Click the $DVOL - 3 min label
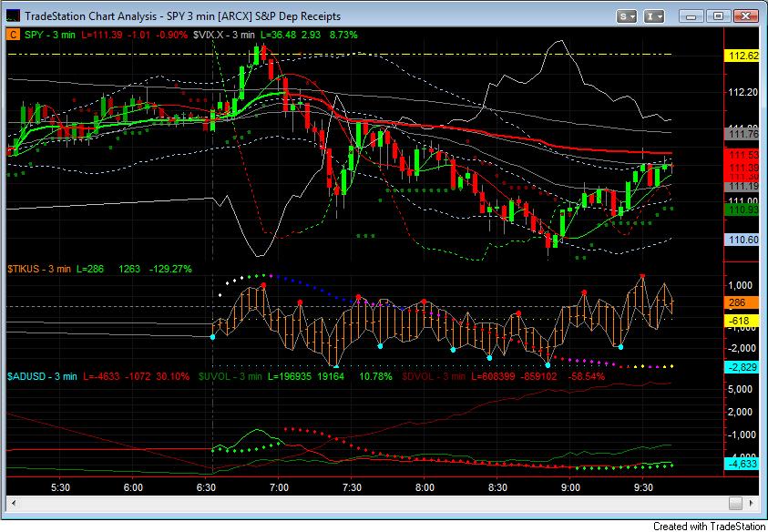 click(x=434, y=376)
